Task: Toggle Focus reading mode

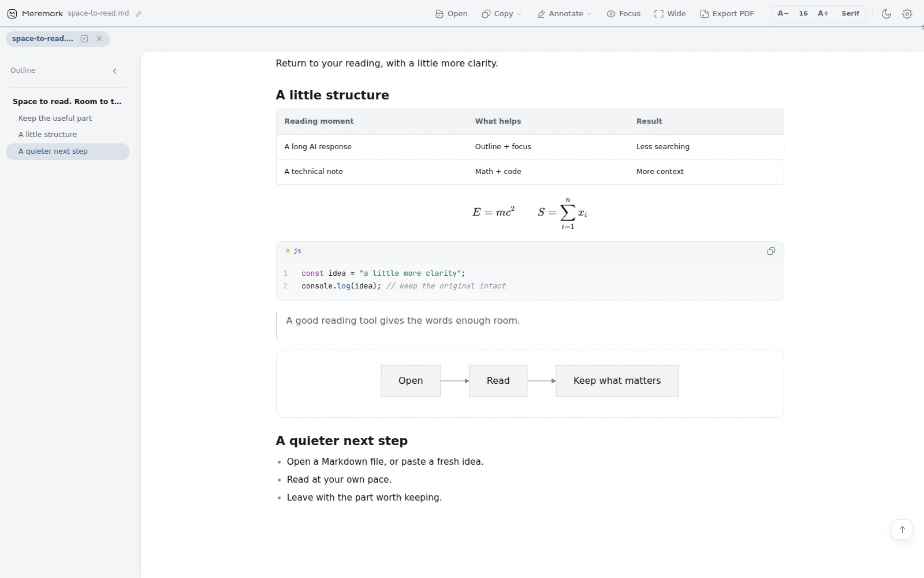Action: click(x=624, y=13)
